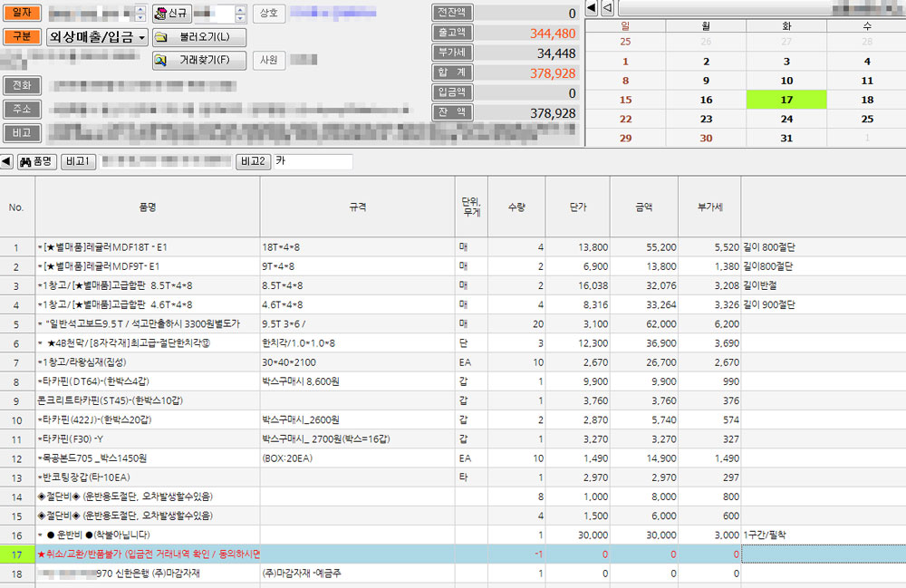This screenshot has height=588, width=906.
Task: Click the 비고2 filter button
Action: click(x=252, y=160)
